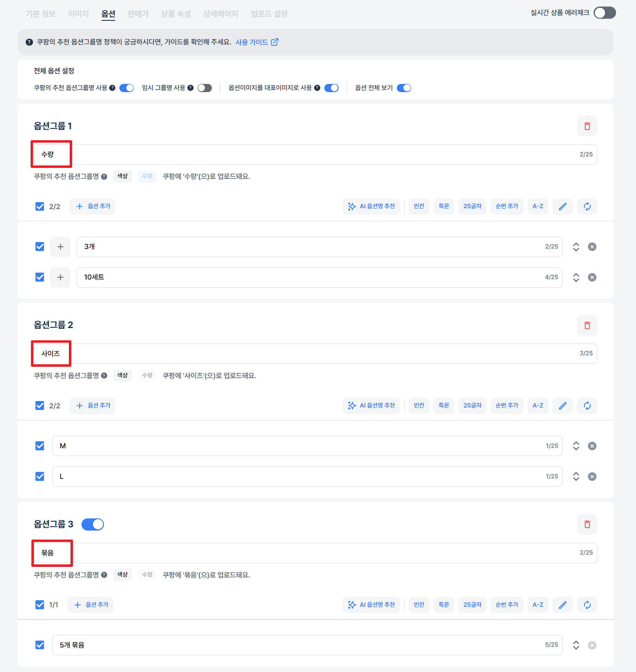
Task: Delete option group 3 with trash icon
Action: pos(587,524)
